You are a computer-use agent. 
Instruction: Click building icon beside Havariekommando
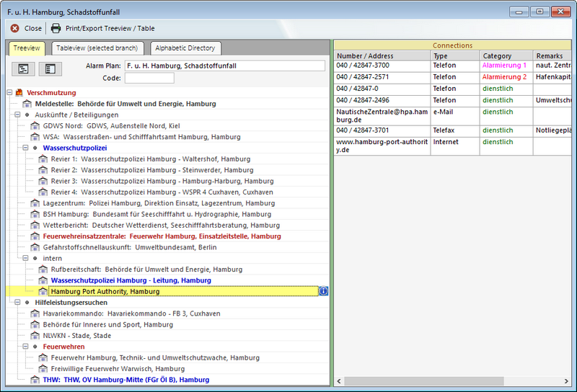click(x=35, y=313)
